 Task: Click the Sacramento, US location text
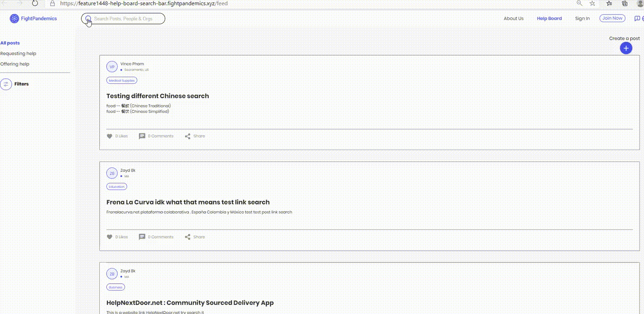(136, 70)
